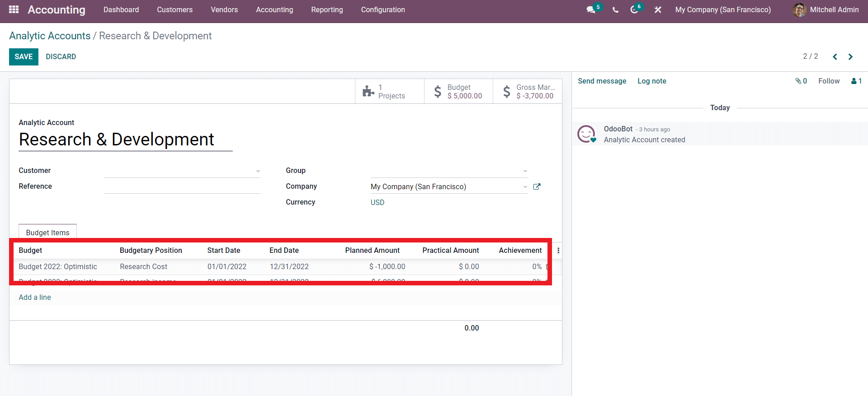Open the Accounting menu item

(x=274, y=10)
